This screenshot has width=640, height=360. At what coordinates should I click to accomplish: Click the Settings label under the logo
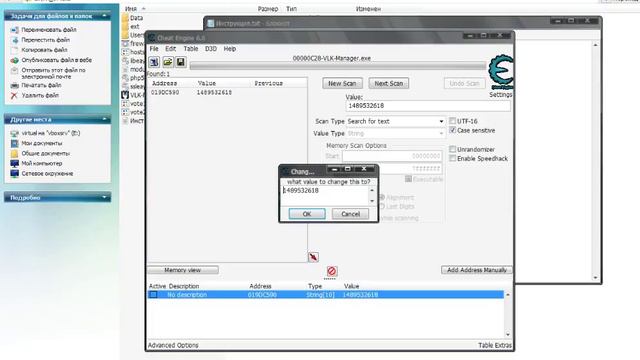[500, 95]
